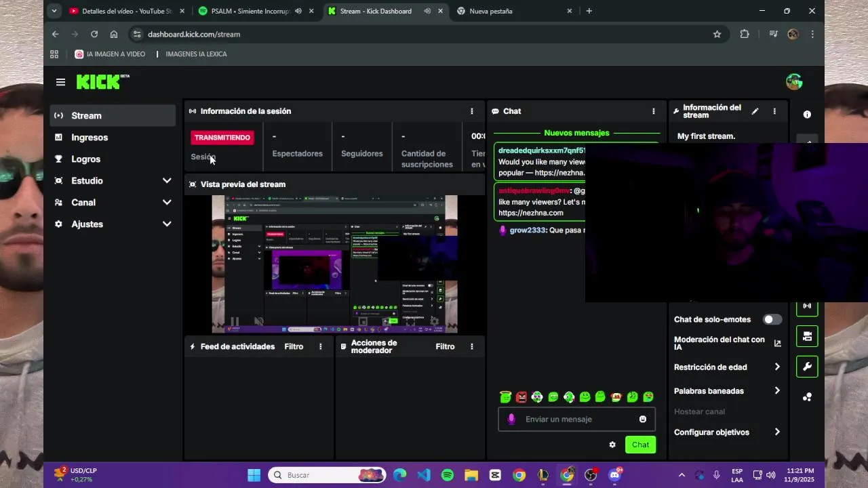The height and width of the screenshot is (488, 868).
Task: Open Configurar objetivos settings
Action: [728, 432]
